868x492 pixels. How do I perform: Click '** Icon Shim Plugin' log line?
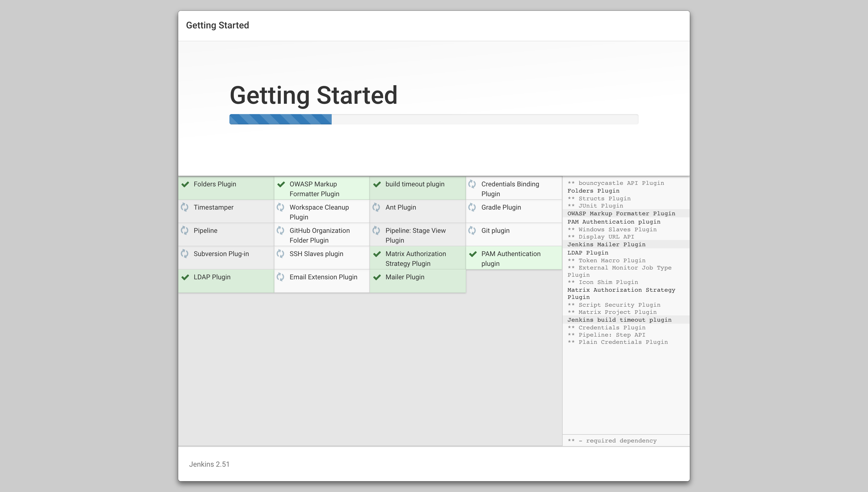(602, 282)
